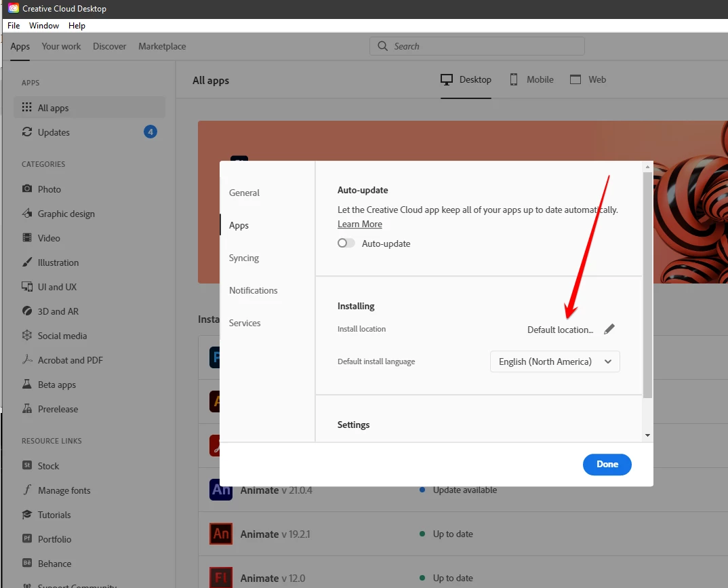Open Services preferences section
The image size is (728, 588).
pyautogui.click(x=245, y=323)
